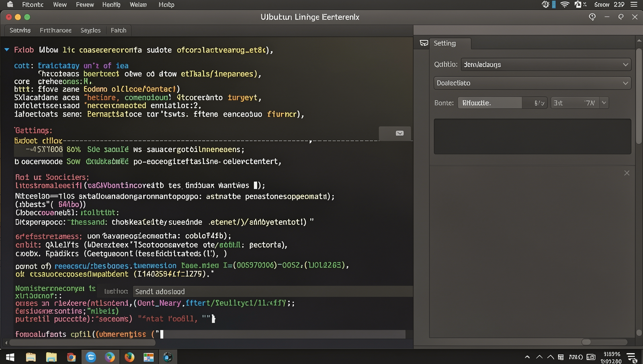643x364 pixels.
Task: Open the Doalectiato dropdown
Action: click(x=532, y=83)
